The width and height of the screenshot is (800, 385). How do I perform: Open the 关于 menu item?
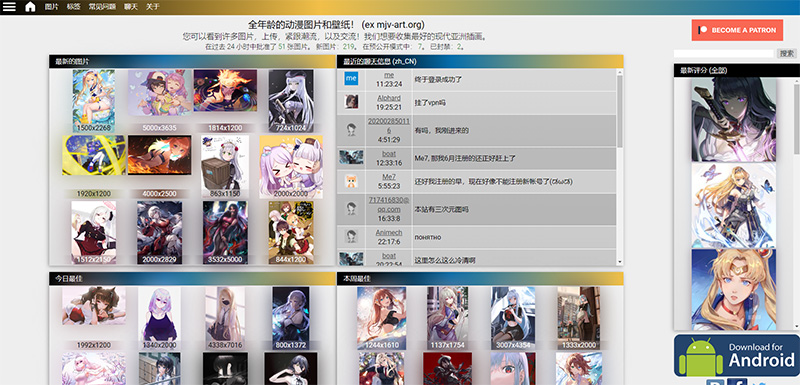153,7
